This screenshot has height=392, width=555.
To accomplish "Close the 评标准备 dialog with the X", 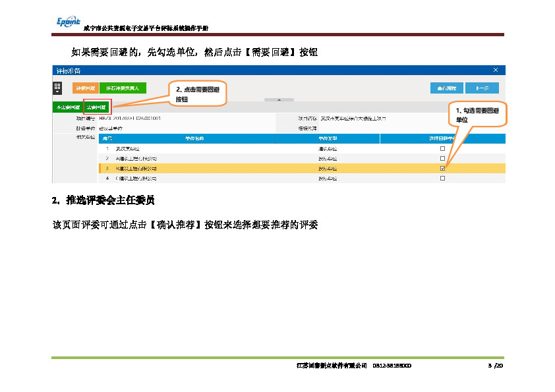I will coord(496,70).
